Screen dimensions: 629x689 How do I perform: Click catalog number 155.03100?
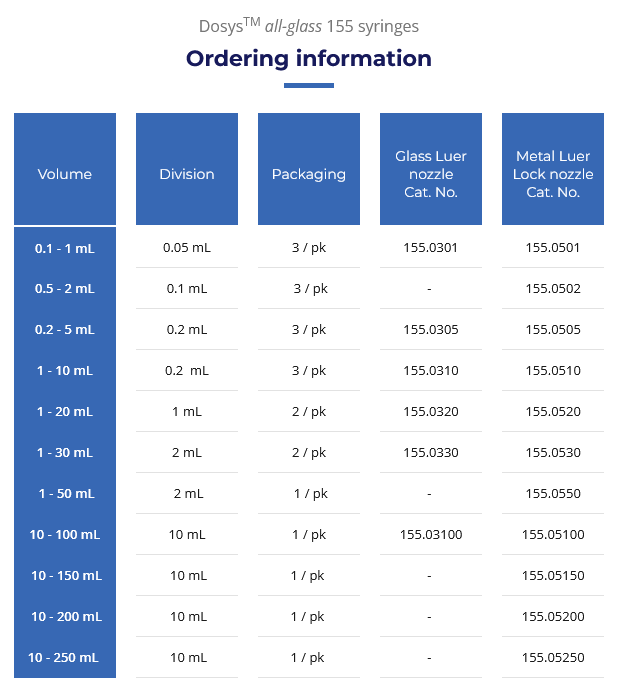click(431, 535)
